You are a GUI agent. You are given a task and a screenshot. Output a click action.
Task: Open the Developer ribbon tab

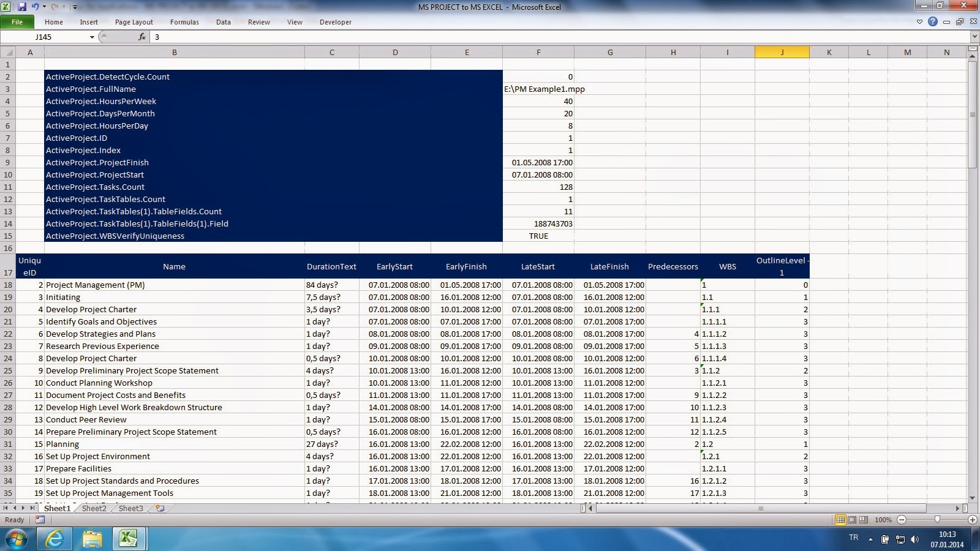336,22
